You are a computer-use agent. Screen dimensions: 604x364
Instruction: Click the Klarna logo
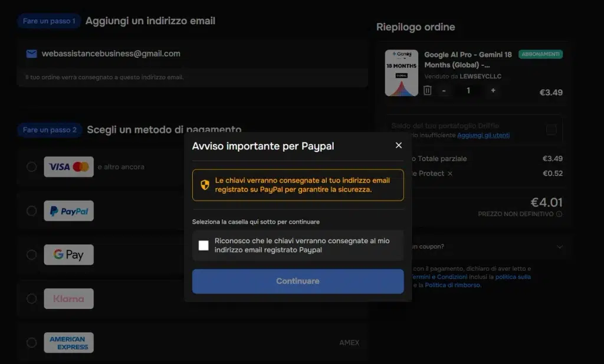coord(68,299)
